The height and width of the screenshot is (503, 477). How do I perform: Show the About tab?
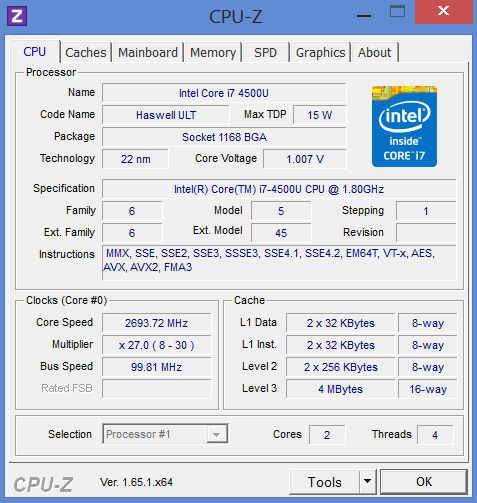[374, 52]
